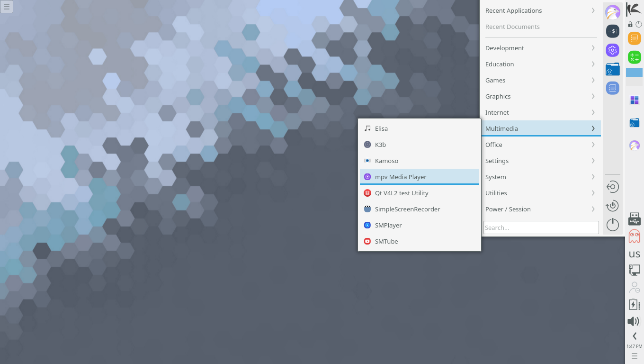Viewport: 644px width, 364px height.
Task: Open the file manager task icon in panel
Action: (635, 123)
